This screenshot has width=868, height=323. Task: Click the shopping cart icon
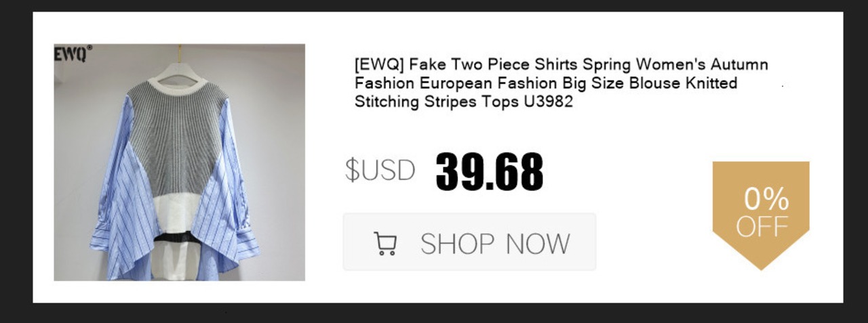tap(385, 243)
